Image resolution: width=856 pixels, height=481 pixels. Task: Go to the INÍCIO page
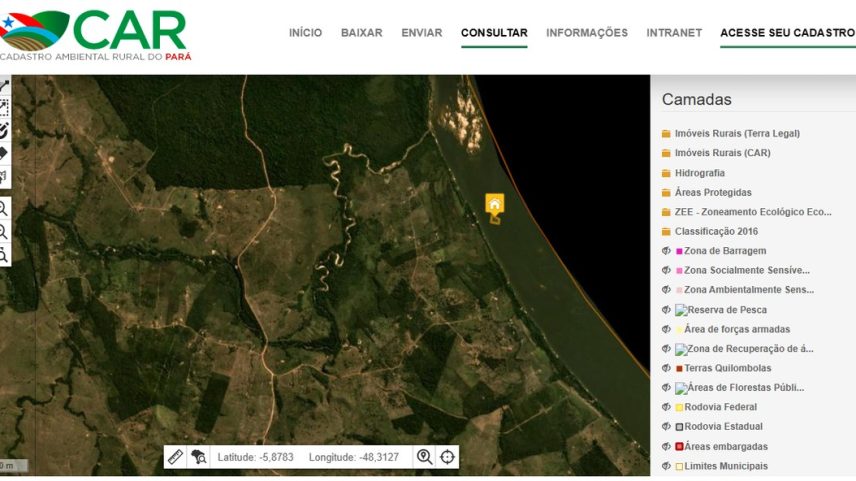[x=305, y=33]
